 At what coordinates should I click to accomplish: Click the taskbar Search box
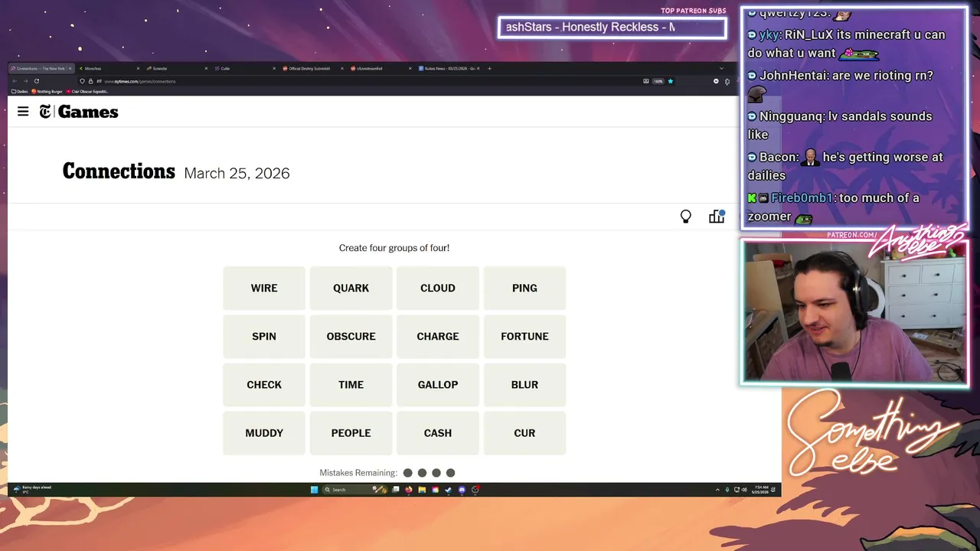pos(354,490)
